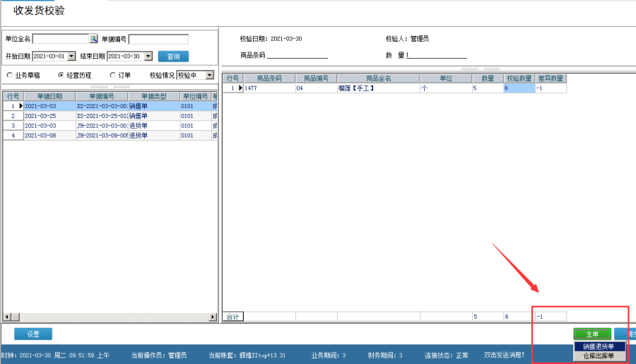Click the 单位全名 input field
Viewport: 636px width, 364px height.
(60, 40)
